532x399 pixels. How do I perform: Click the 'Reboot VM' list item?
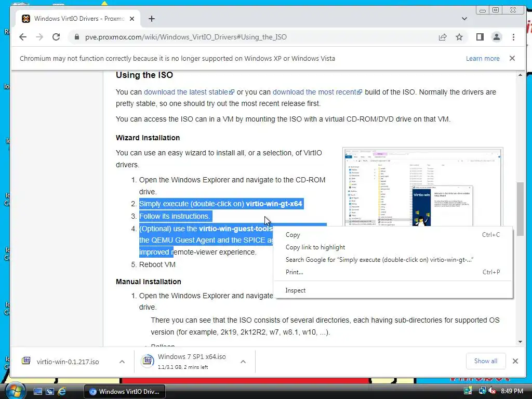157,264
